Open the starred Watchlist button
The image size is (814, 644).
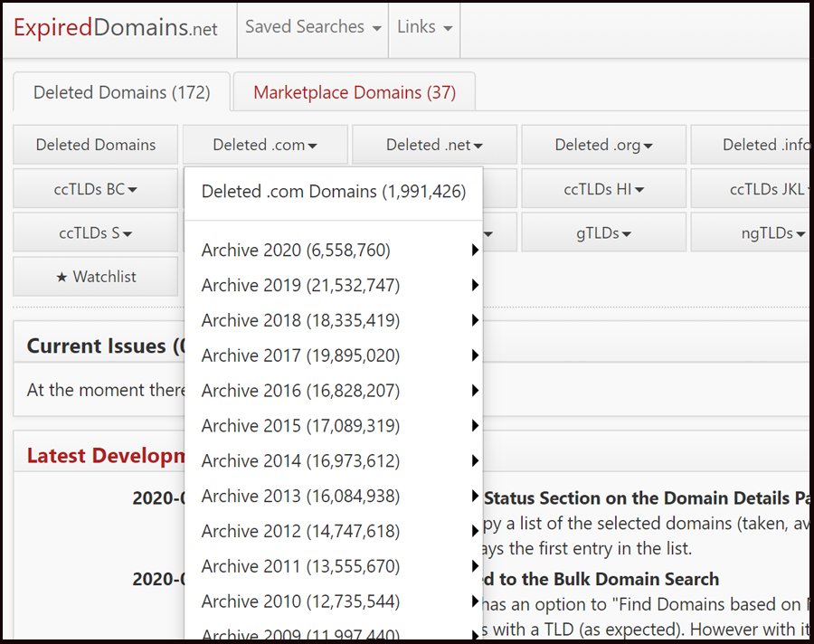point(96,276)
